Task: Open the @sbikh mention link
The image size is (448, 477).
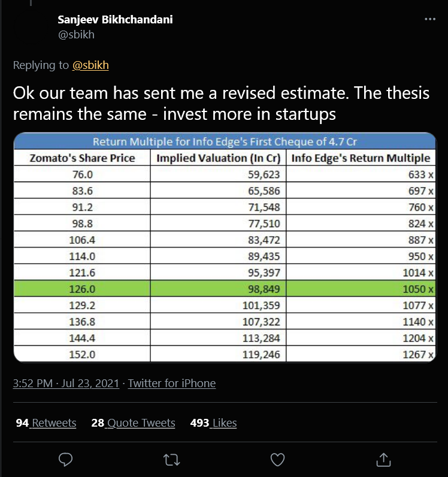Action: (x=90, y=65)
